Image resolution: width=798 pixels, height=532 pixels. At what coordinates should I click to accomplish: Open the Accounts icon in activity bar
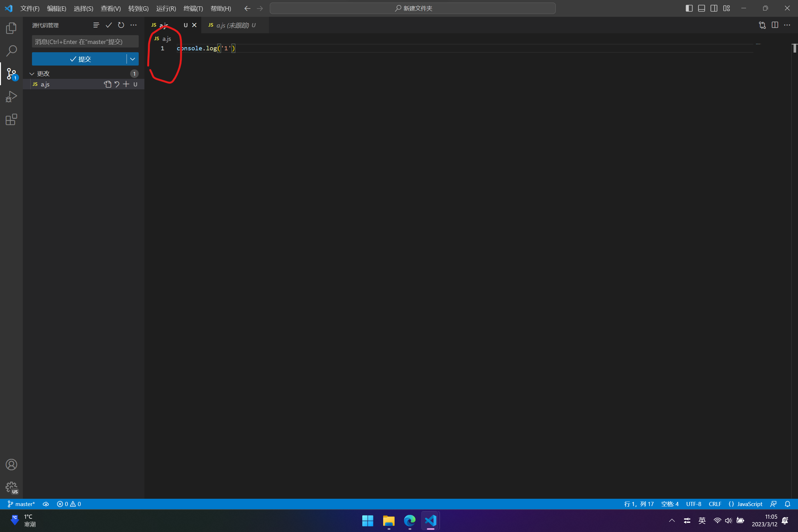tap(11, 465)
